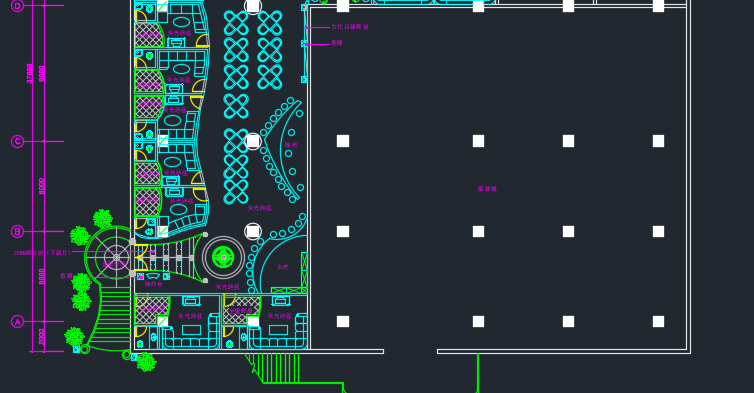This screenshot has height=393, width=754.
Task: Select the axis bubble labeled B
Action: click(17, 231)
